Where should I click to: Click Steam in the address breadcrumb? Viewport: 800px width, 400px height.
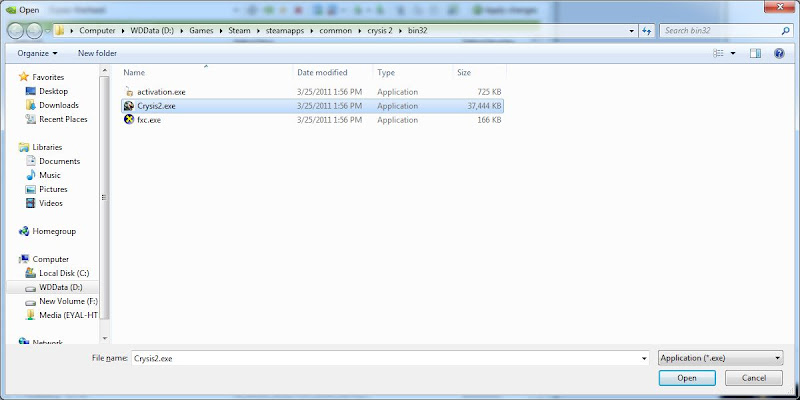(239, 31)
